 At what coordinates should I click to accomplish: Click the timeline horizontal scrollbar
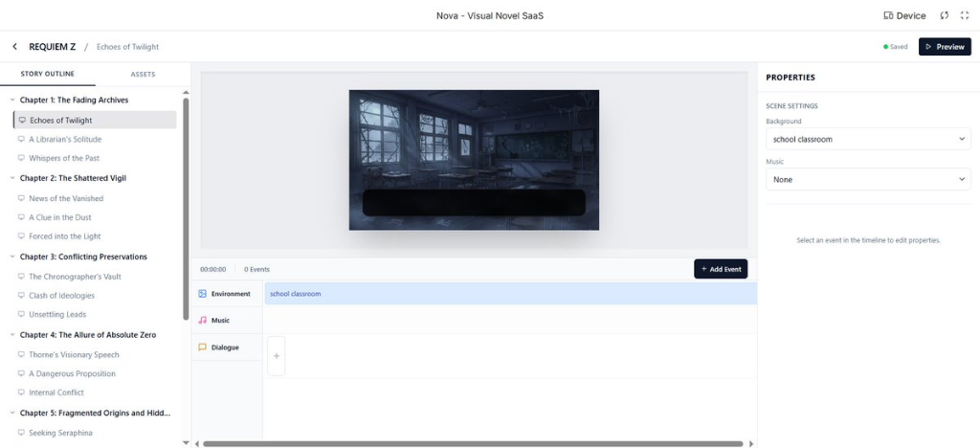tap(473, 443)
